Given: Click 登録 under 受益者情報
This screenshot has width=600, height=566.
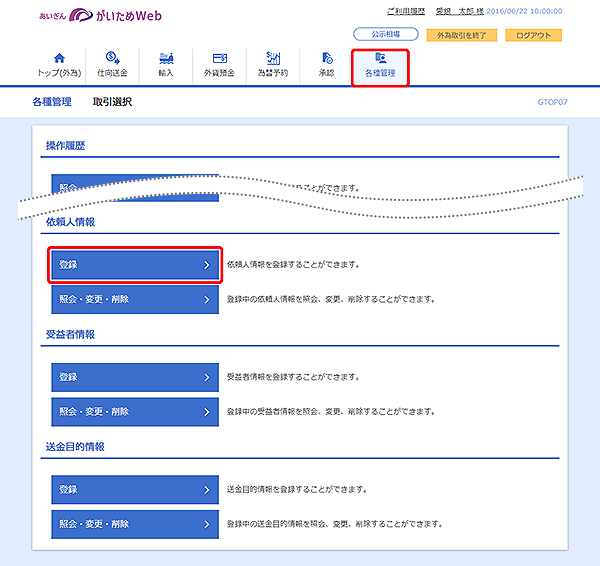Looking at the screenshot, I should click(x=135, y=377).
